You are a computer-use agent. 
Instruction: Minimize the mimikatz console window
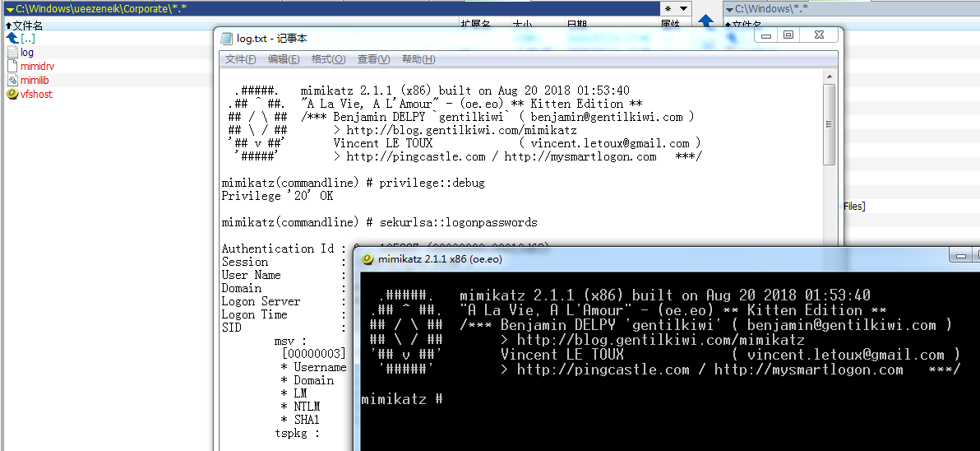click(x=960, y=255)
